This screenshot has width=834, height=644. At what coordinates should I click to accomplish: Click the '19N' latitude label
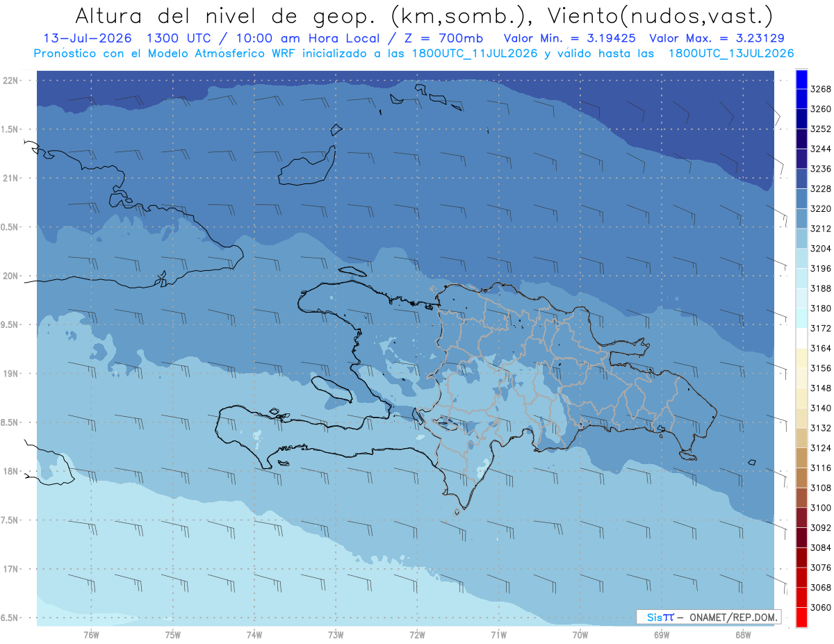(10, 373)
